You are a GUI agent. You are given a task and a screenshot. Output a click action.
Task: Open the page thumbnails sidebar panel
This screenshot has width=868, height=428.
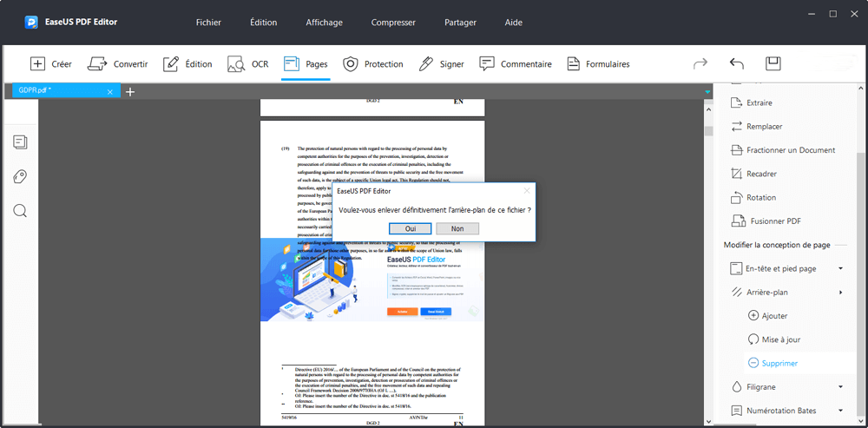(20, 142)
